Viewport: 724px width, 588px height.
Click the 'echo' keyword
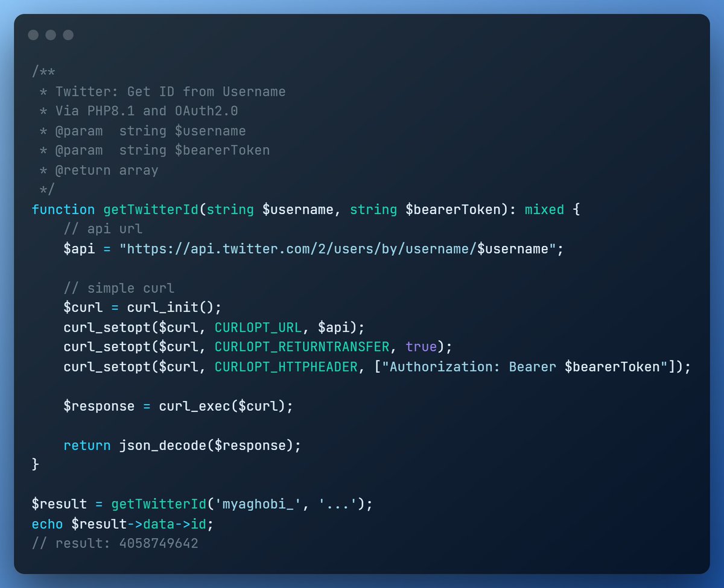pos(48,523)
